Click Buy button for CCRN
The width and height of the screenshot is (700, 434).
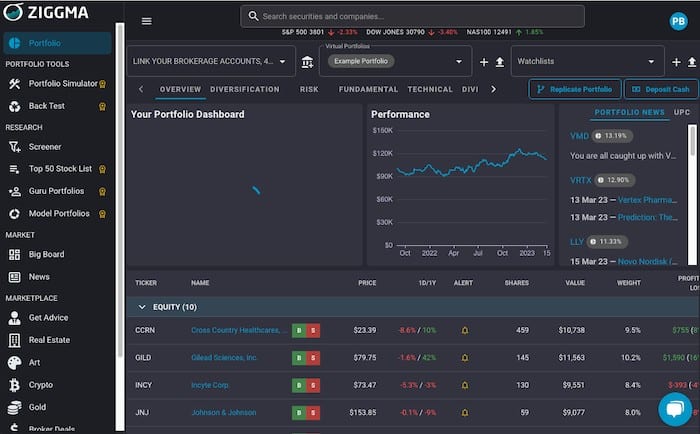coord(299,330)
